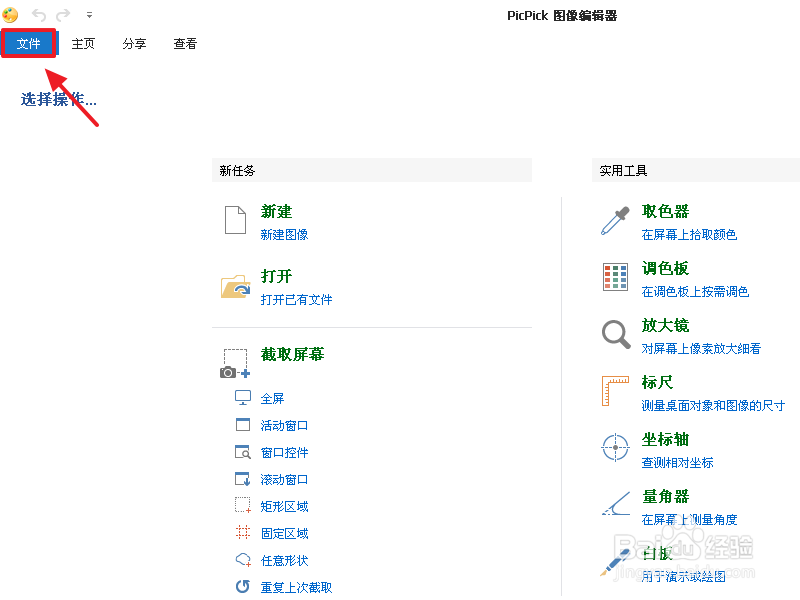Choose 活动窗口 capture option
This screenshot has height=600, width=800.
pos(284,425)
